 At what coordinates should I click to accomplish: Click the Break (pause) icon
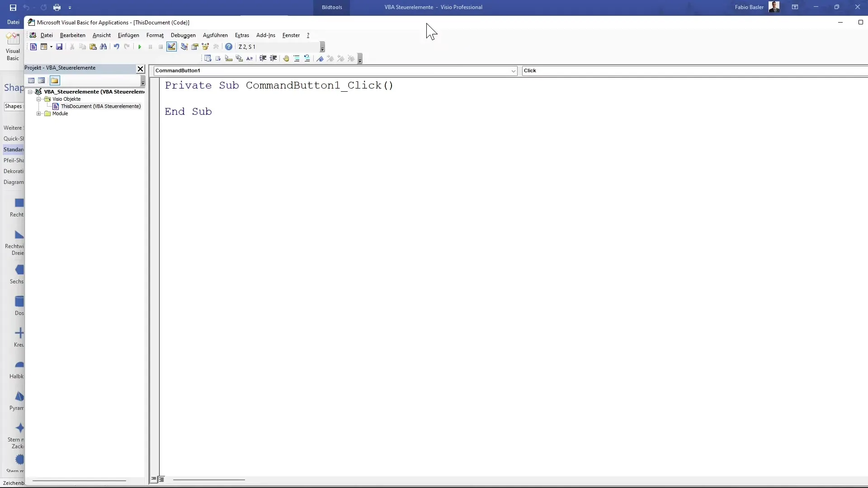click(150, 47)
